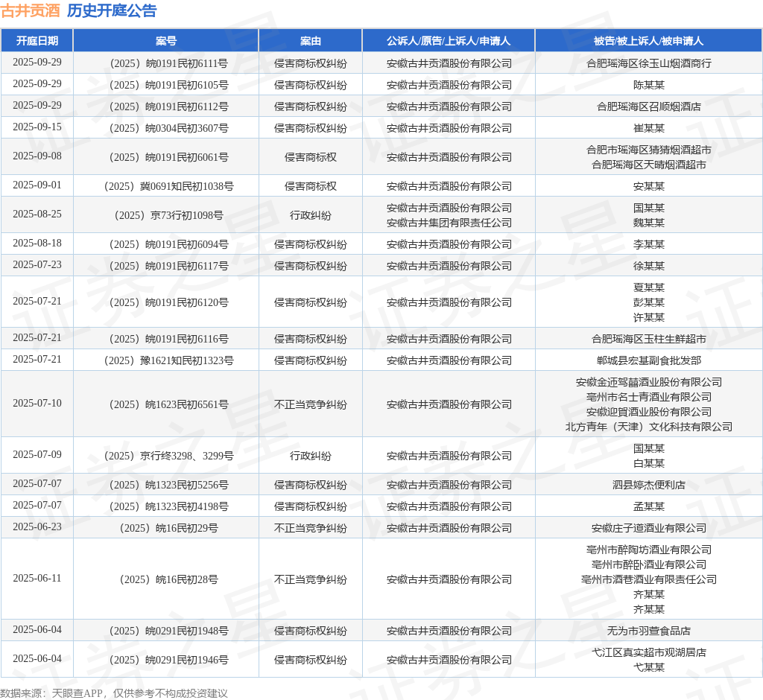This screenshot has height=700, width=763.
Task: Click case number (2025)皖16民初28号
Action: click(169, 579)
